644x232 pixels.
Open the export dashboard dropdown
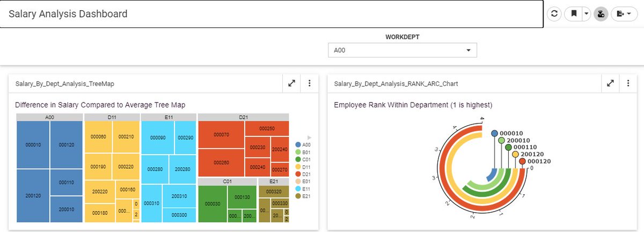624,14
